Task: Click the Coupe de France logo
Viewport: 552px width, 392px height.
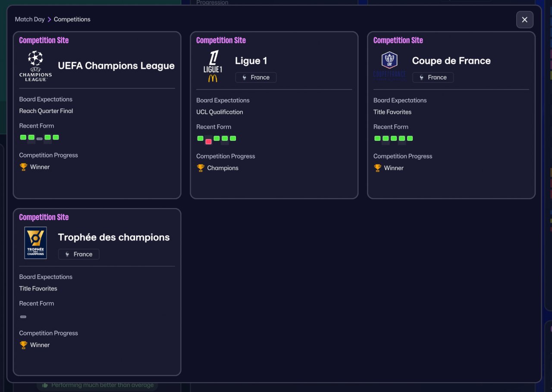Action: coord(389,66)
